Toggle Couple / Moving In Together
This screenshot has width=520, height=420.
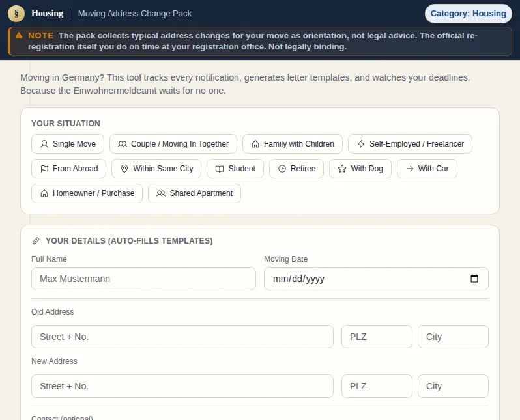(173, 144)
